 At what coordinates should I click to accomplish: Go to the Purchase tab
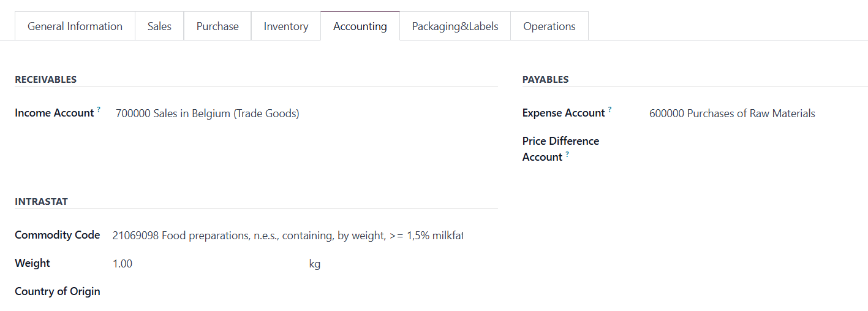click(217, 26)
